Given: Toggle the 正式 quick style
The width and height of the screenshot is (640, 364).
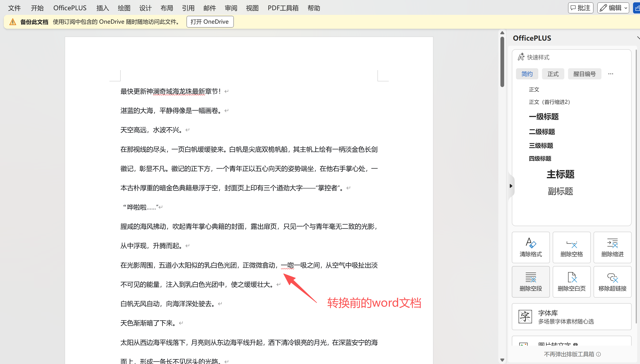Looking at the screenshot, I should coord(553,74).
